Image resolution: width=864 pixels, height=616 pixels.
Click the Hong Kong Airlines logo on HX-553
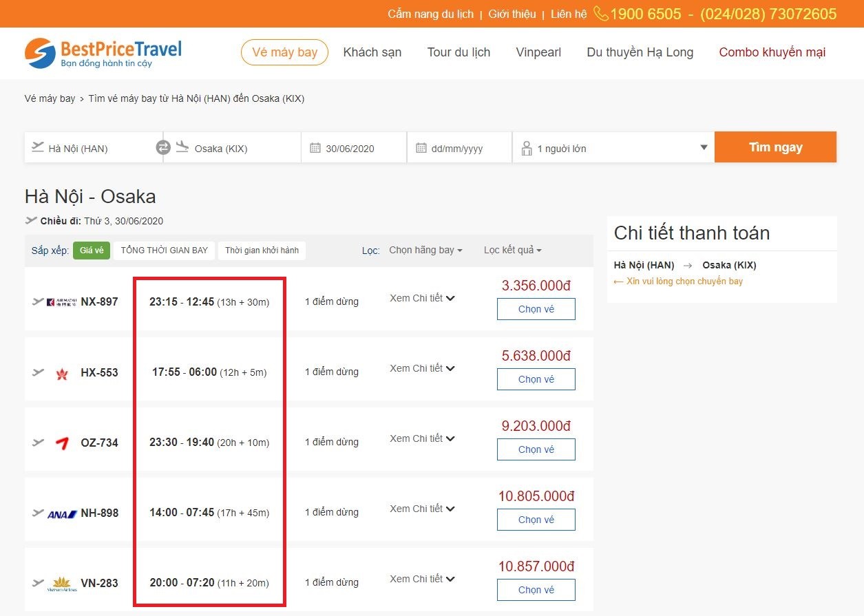[62, 372]
